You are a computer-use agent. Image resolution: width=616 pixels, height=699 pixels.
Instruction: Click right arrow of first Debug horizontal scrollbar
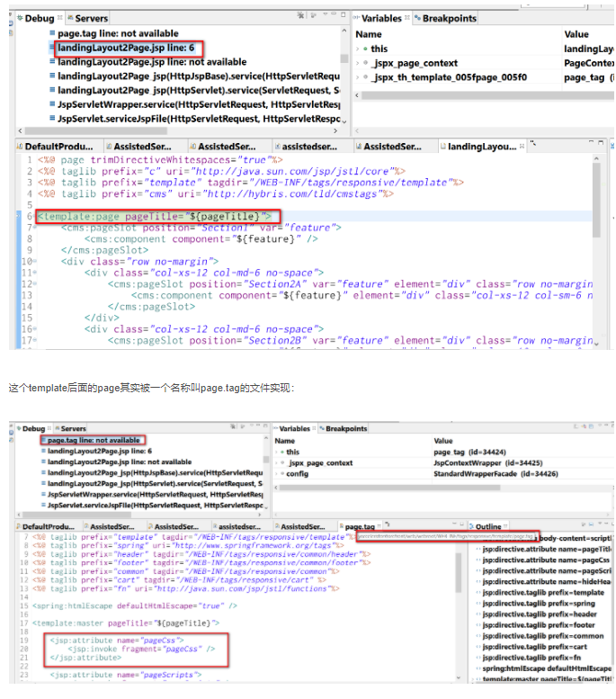335,131
